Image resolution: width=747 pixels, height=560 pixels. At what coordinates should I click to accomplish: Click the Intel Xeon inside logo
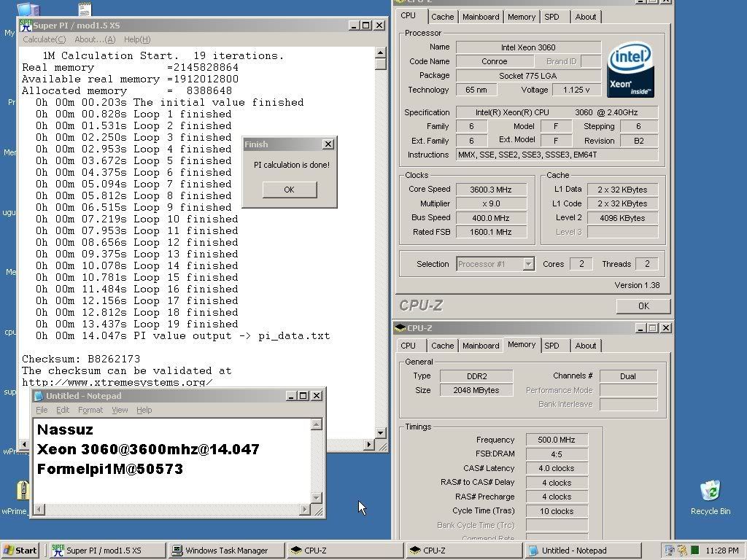click(x=631, y=69)
